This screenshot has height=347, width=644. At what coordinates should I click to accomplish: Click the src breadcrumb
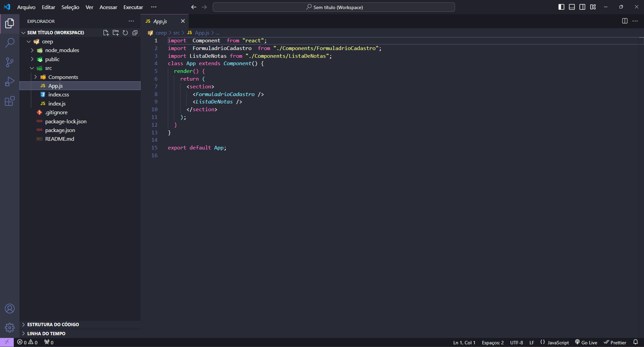click(x=177, y=33)
